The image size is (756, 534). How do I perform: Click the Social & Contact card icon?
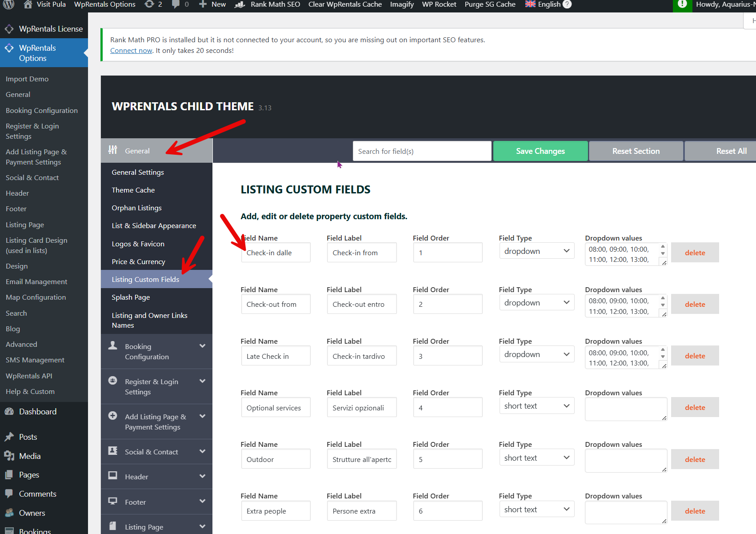(x=113, y=450)
